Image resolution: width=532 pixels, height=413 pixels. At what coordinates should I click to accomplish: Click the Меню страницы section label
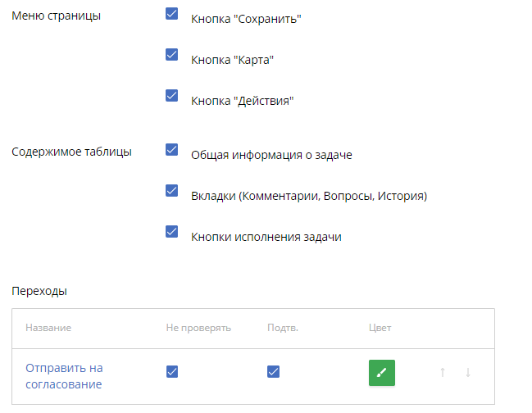click(x=57, y=16)
